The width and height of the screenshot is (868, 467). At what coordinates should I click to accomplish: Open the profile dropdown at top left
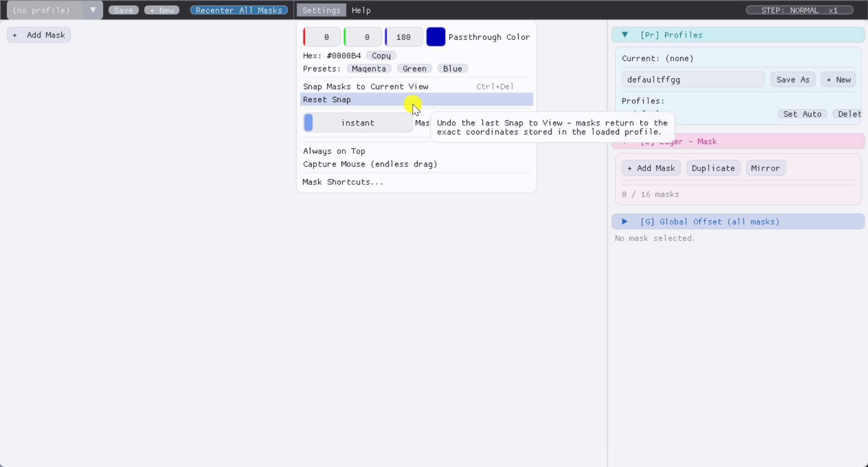tap(92, 10)
